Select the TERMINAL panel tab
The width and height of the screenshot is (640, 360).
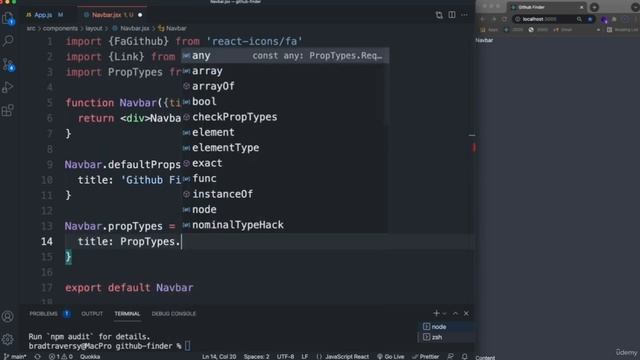pos(127,313)
